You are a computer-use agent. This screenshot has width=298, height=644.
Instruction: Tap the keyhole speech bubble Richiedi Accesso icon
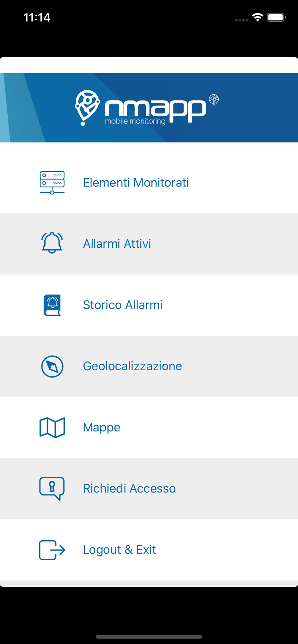(x=52, y=488)
